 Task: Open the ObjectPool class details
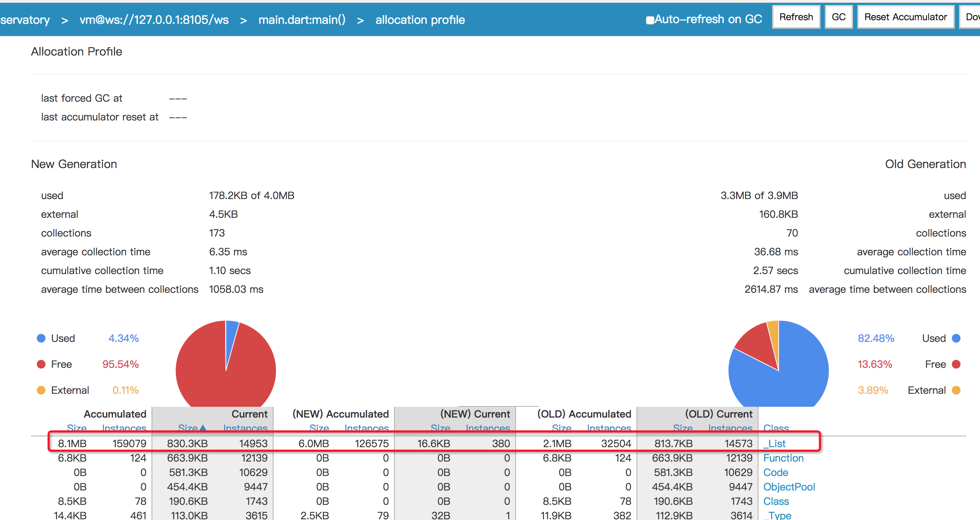789,487
